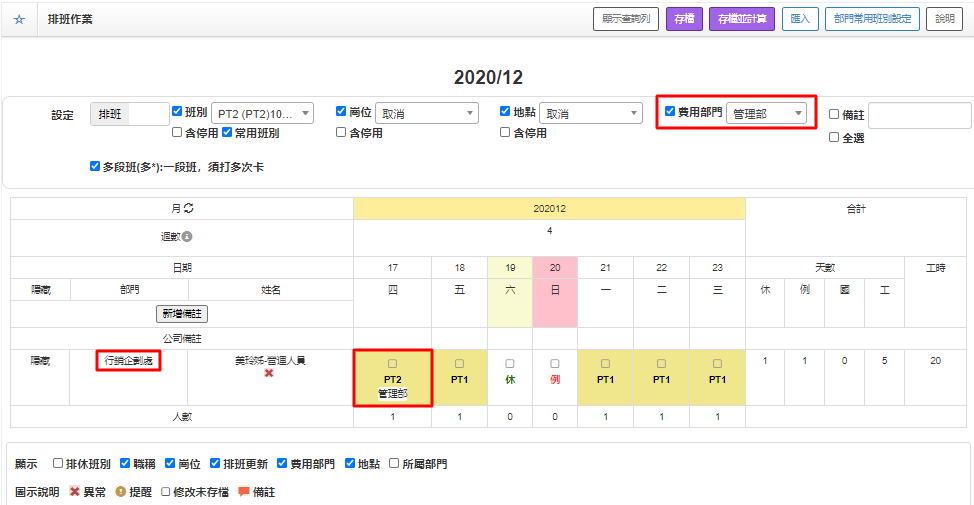Toggle display 崗位 checkbox at bottom
The height and width of the screenshot is (505, 974).
pos(170,463)
